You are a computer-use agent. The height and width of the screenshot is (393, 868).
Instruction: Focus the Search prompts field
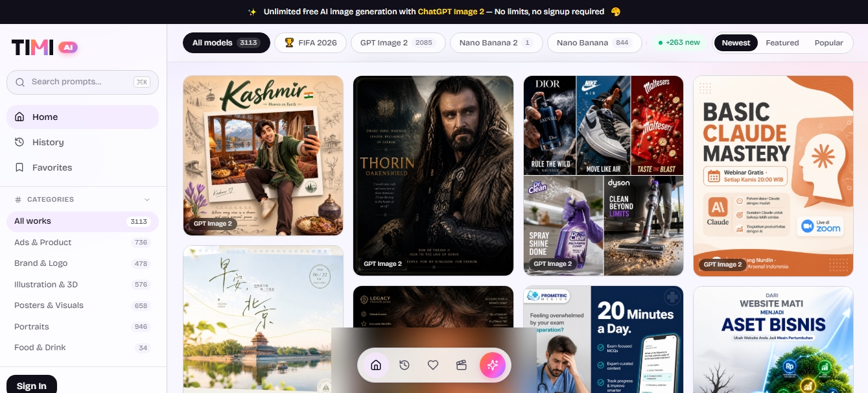[82, 82]
